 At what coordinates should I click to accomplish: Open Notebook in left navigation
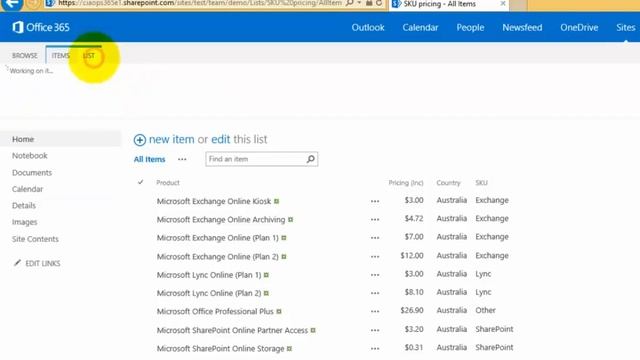(x=29, y=156)
